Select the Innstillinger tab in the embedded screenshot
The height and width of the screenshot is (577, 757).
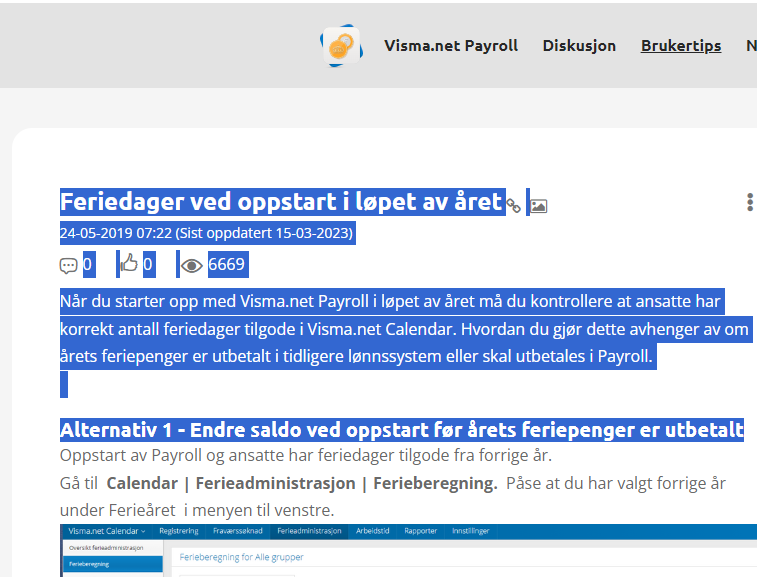pos(471,531)
